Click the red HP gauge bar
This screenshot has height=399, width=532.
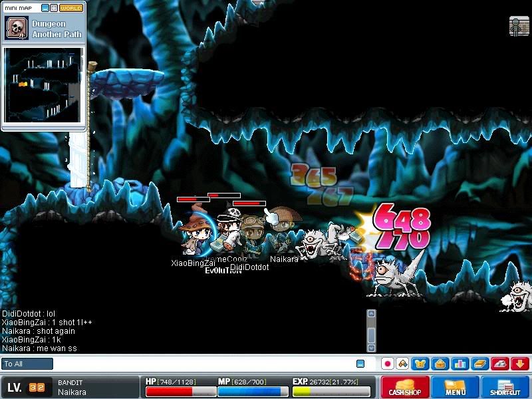[x=181, y=392]
